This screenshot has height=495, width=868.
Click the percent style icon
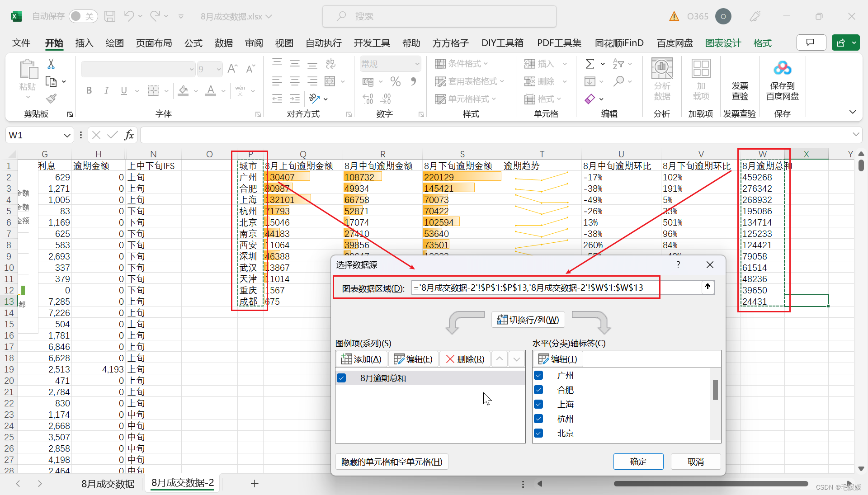(x=396, y=81)
